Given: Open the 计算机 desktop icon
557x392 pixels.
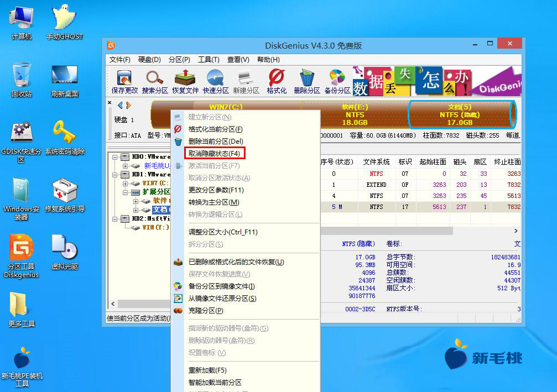Looking at the screenshot, I should click(22, 23).
